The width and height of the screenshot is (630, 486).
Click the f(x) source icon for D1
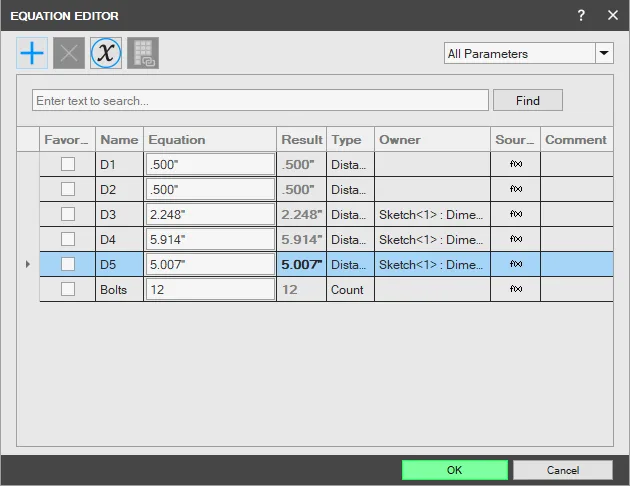516,164
